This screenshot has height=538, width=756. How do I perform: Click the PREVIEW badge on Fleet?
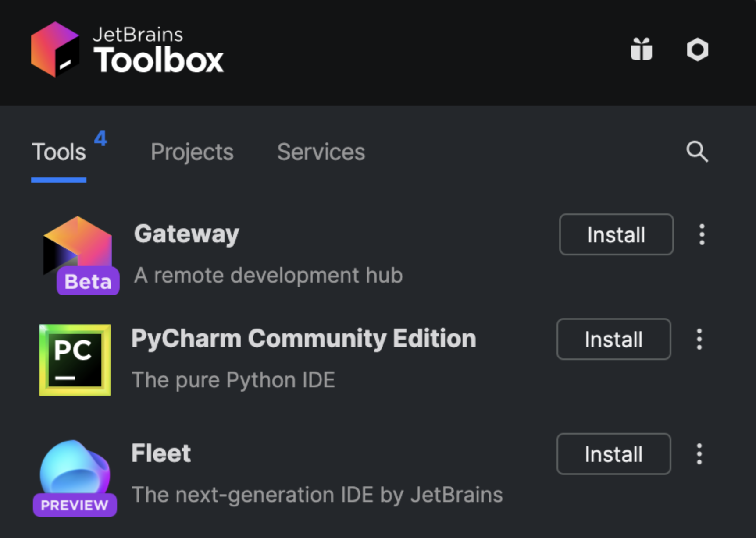tap(75, 505)
